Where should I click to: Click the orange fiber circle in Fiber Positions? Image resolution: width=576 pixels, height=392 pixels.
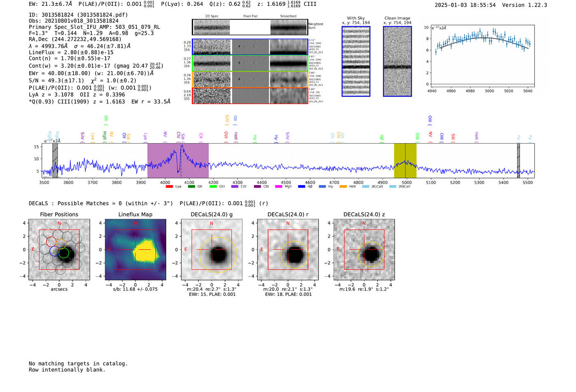[61, 244]
